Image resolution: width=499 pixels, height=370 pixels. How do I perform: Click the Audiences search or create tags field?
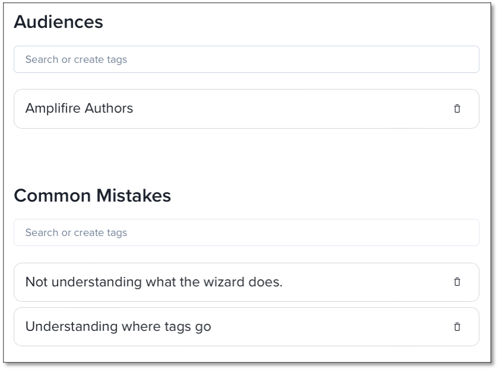click(x=246, y=59)
